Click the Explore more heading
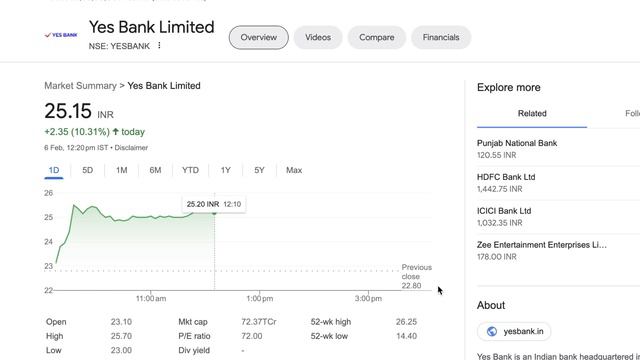 point(509,87)
